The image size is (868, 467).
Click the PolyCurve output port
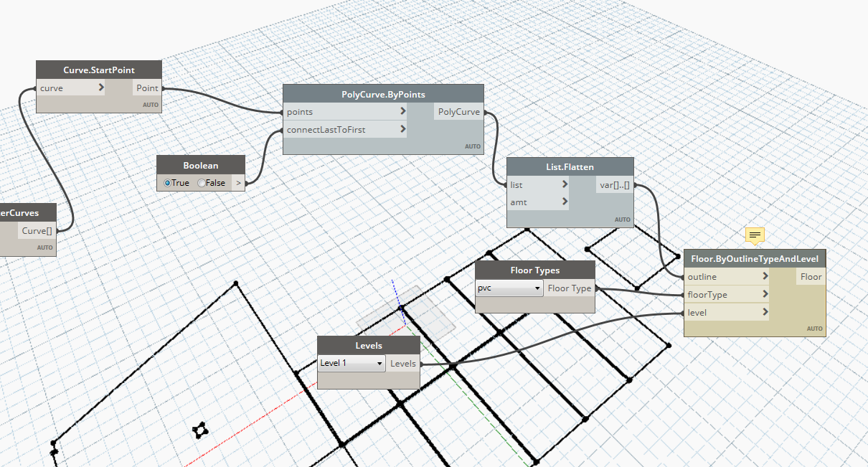click(x=458, y=112)
